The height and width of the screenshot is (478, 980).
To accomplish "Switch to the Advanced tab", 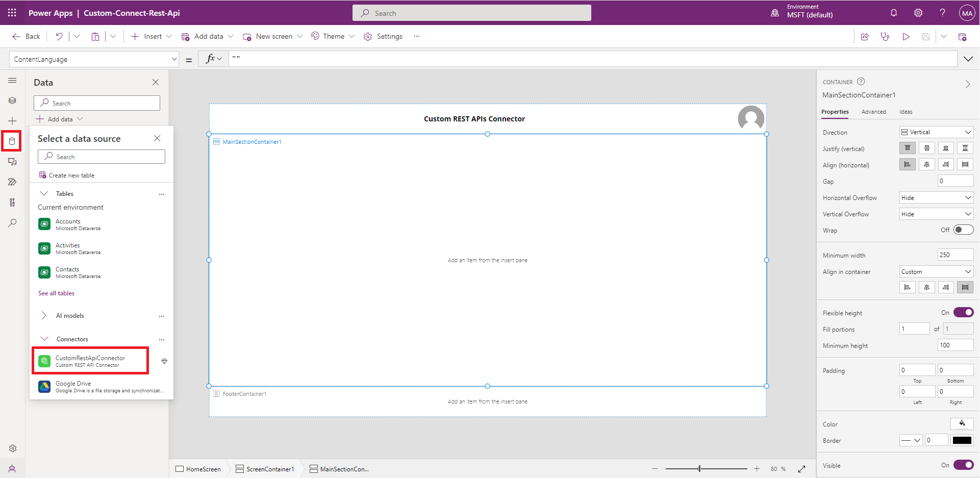I will point(873,112).
